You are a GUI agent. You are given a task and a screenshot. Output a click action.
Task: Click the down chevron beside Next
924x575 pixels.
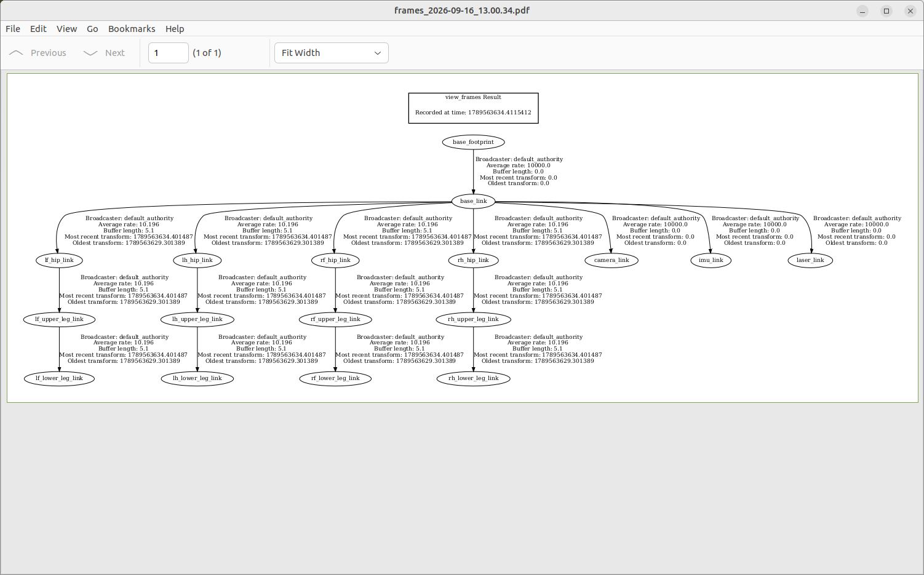pos(90,53)
